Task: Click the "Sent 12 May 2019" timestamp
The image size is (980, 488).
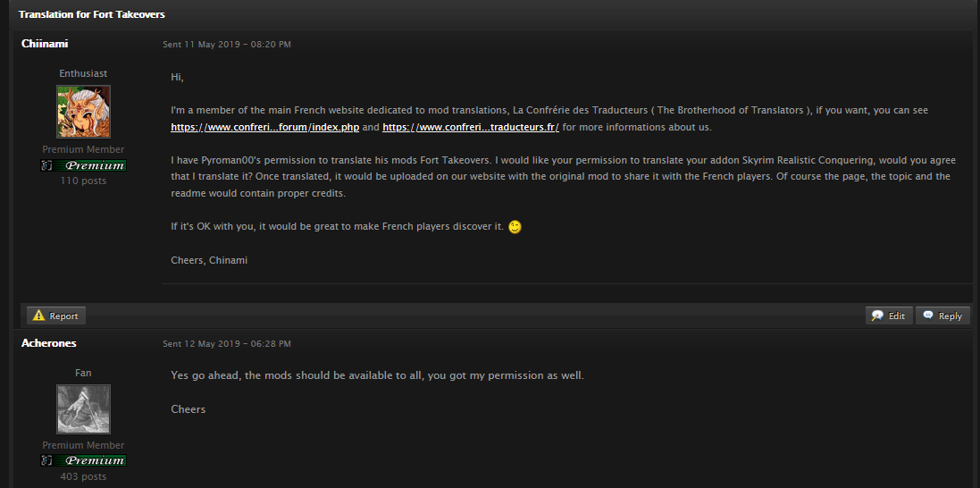Action: (226, 344)
